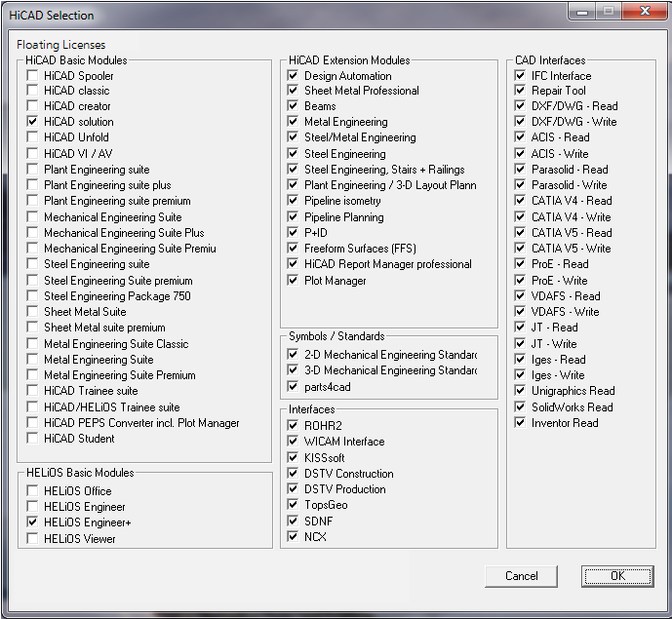
Task: Disable VDAFS - Write checkbox
Action: (520, 311)
